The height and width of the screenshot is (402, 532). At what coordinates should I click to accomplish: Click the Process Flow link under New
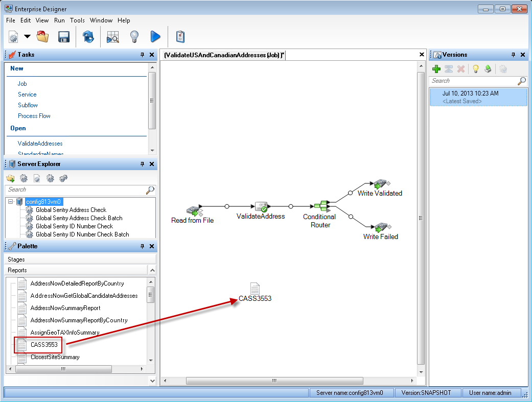pyautogui.click(x=34, y=116)
